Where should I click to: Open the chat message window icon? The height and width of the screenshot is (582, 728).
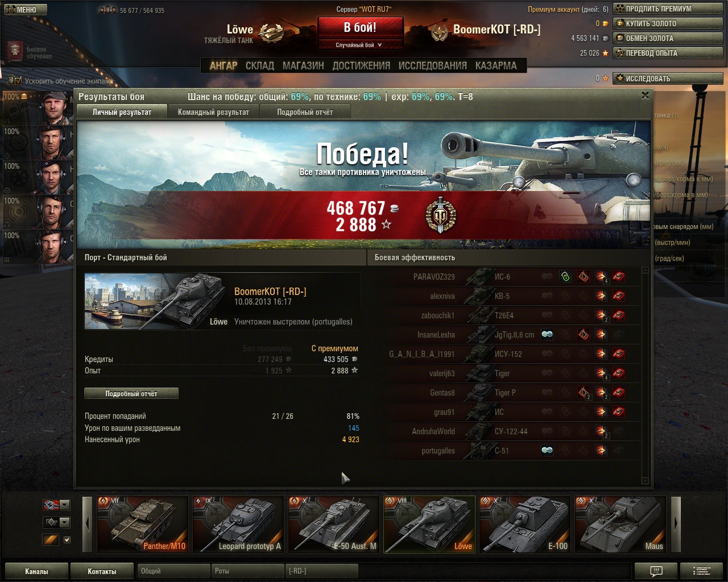click(656, 571)
